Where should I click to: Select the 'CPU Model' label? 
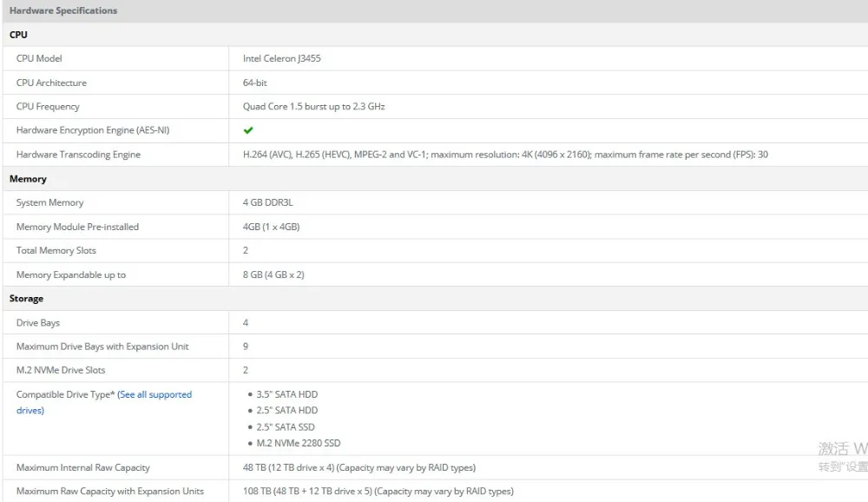(39, 58)
